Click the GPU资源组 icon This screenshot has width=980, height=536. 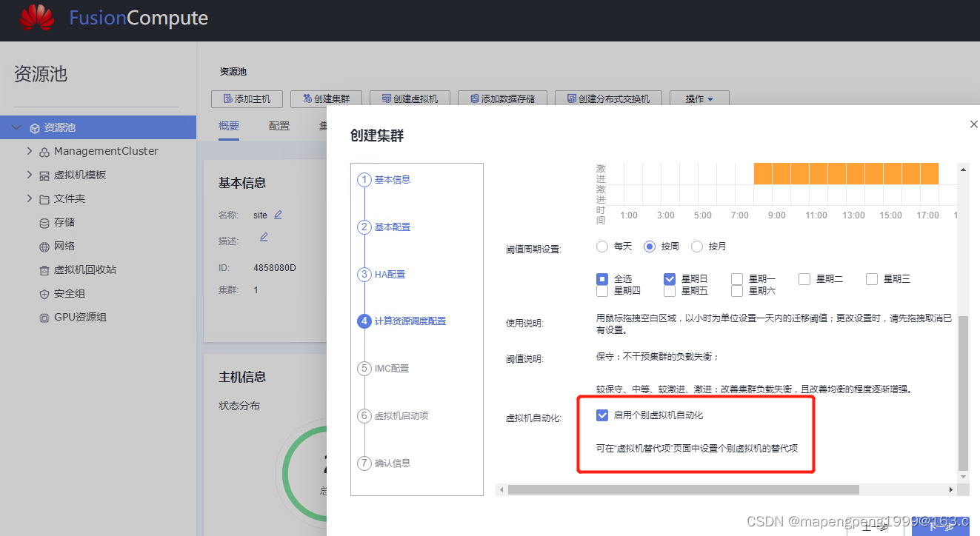click(x=44, y=318)
